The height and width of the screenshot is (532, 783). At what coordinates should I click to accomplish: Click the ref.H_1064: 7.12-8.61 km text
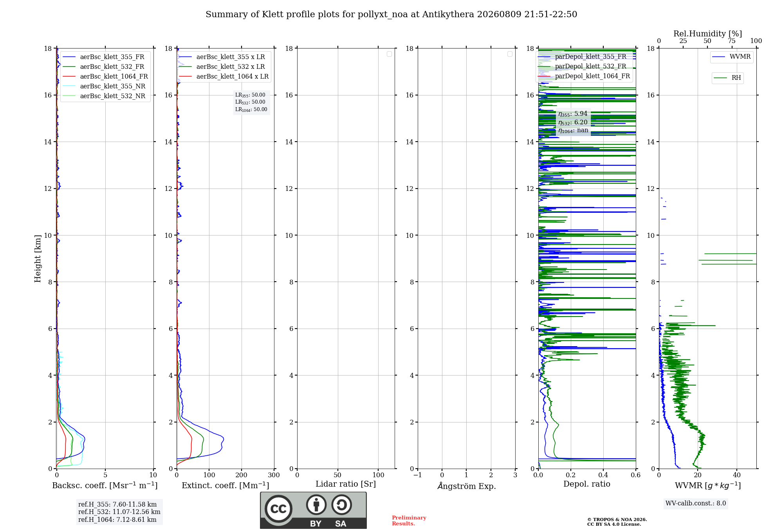point(117,520)
